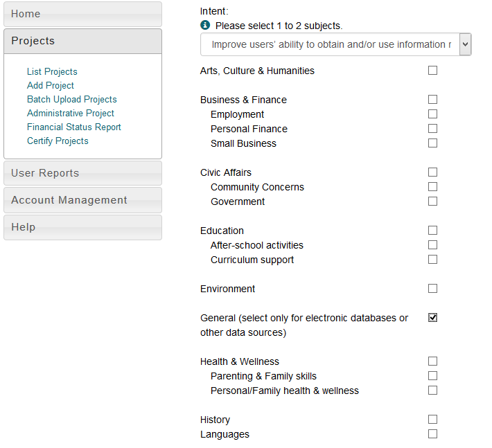The width and height of the screenshot is (492, 448).
Task: Open the List Projects link
Action: tap(52, 71)
